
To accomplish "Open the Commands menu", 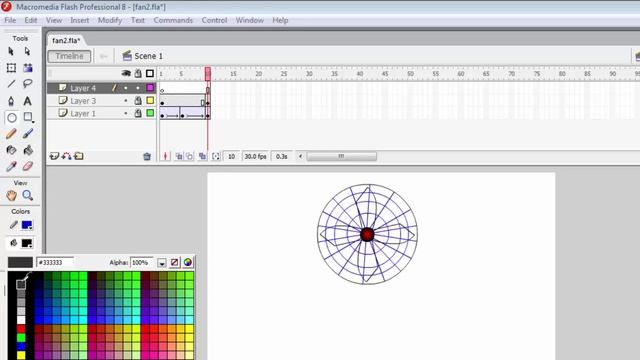I will [x=173, y=20].
